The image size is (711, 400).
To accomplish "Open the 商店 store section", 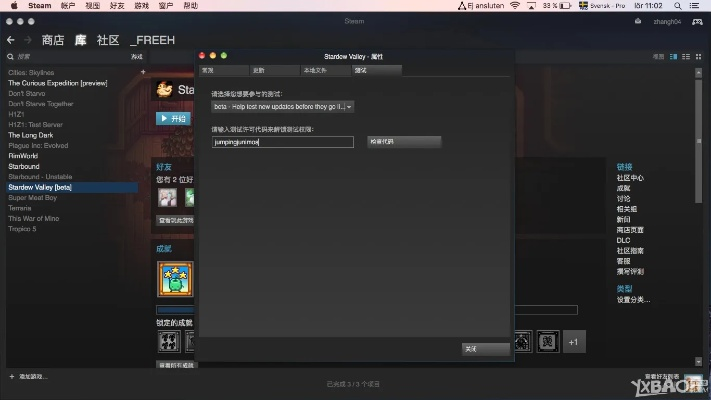I will tap(53, 40).
